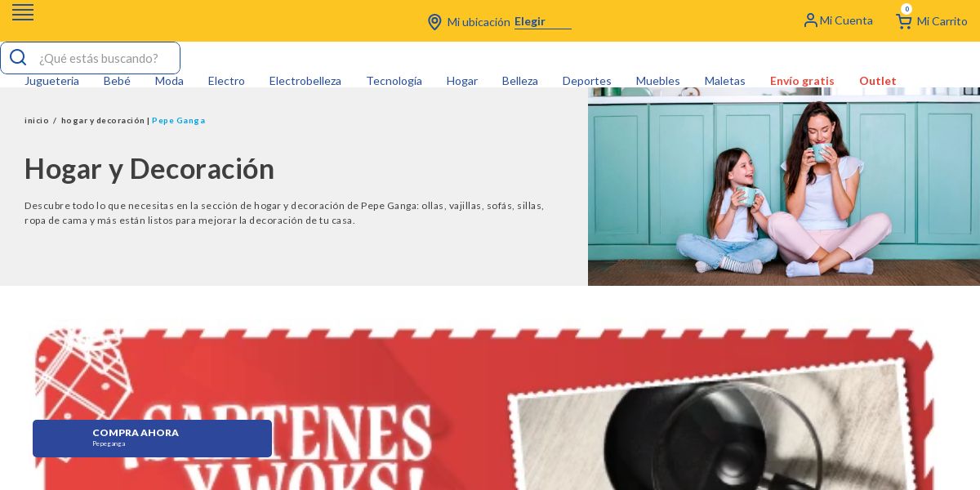The width and height of the screenshot is (980, 490).
Task: Go to the Maletas category
Action: pyautogui.click(x=725, y=81)
